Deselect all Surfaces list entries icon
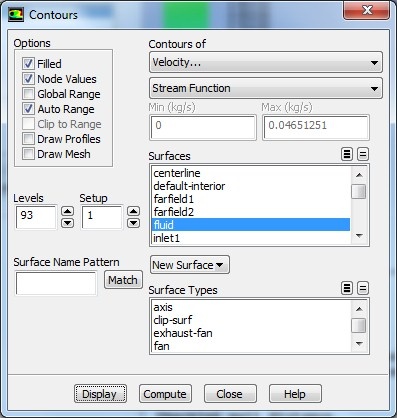Viewport: 397px width, 418px height. pyautogui.click(x=363, y=154)
